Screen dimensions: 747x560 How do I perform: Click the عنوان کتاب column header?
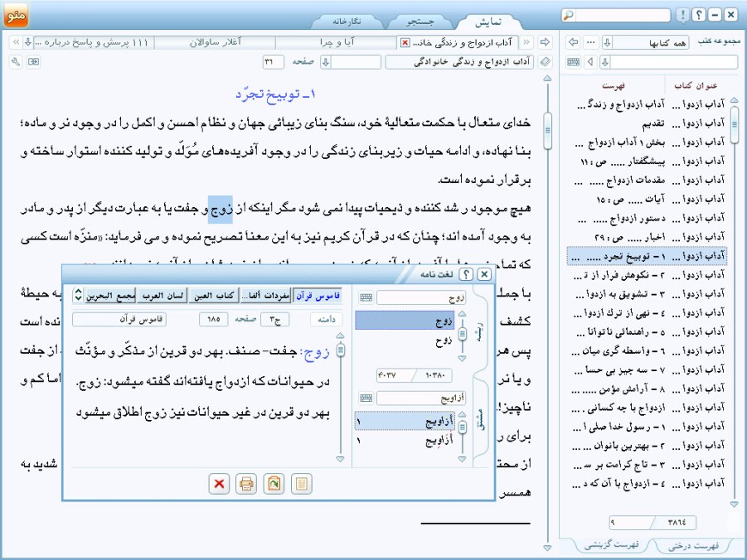tap(695, 85)
